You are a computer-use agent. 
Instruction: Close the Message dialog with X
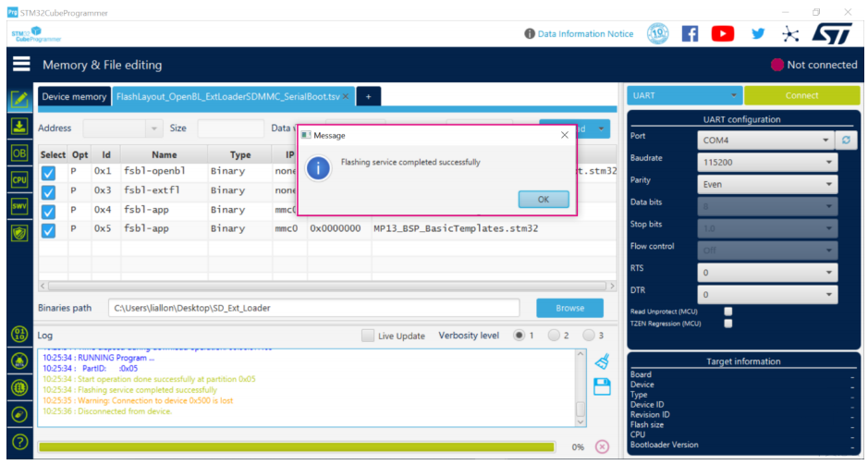(x=565, y=135)
